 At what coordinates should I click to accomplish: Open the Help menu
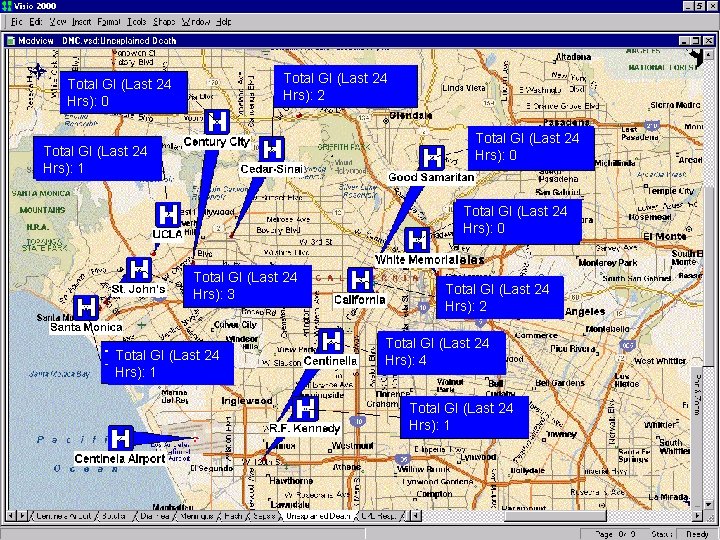coord(224,22)
